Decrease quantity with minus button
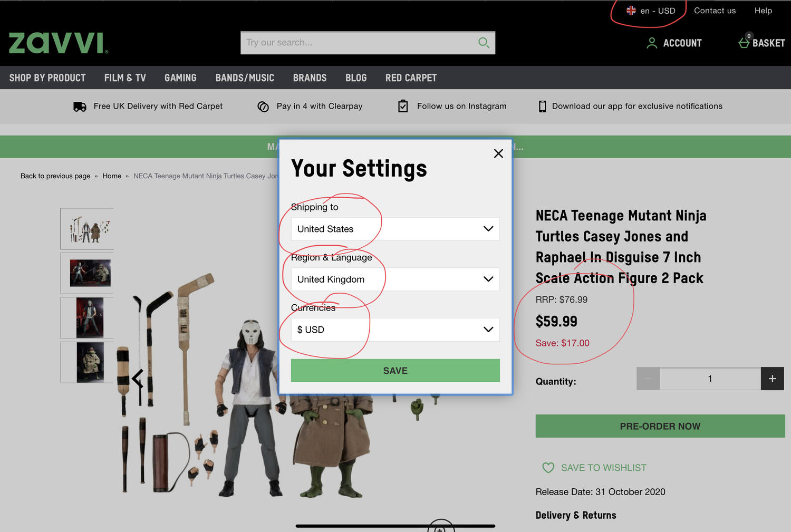791x532 pixels. pos(648,379)
